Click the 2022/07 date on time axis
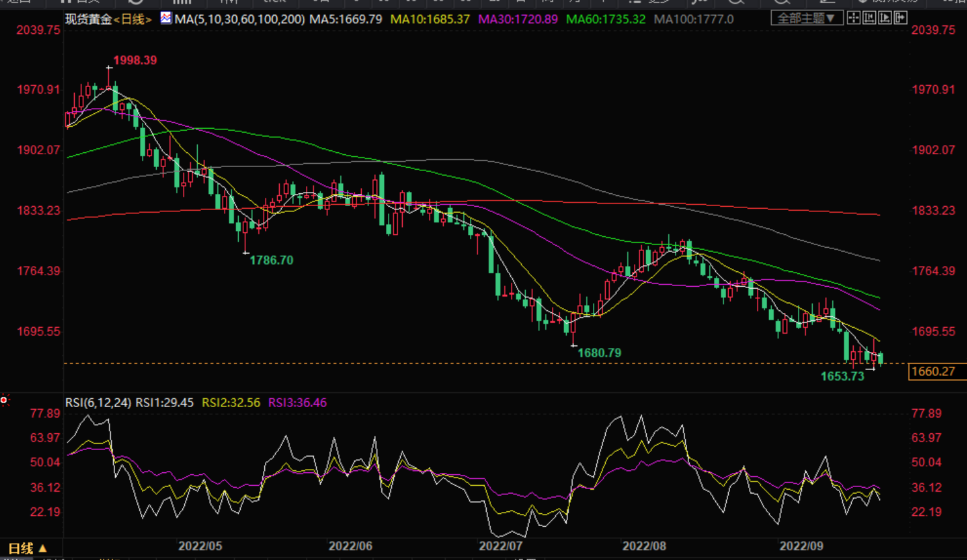967x560 pixels. pos(500,546)
